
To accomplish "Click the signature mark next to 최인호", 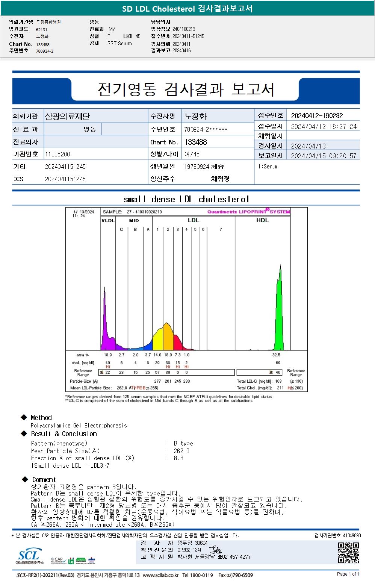I will (215, 550).
